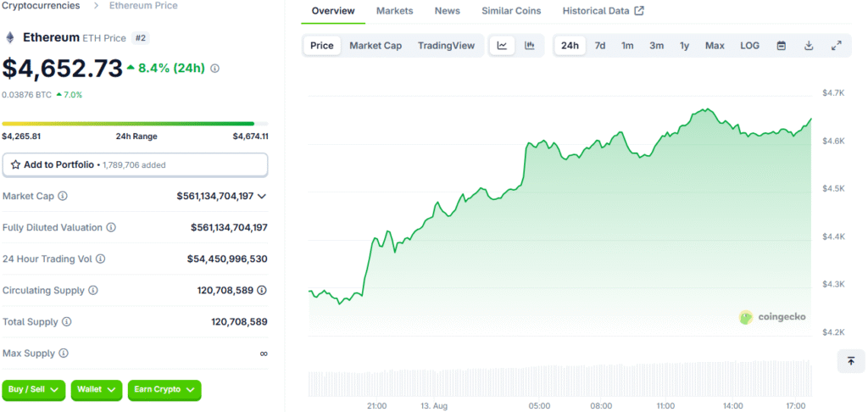Click the 1,789,706 added count text
The image size is (868, 412).
(x=134, y=165)
